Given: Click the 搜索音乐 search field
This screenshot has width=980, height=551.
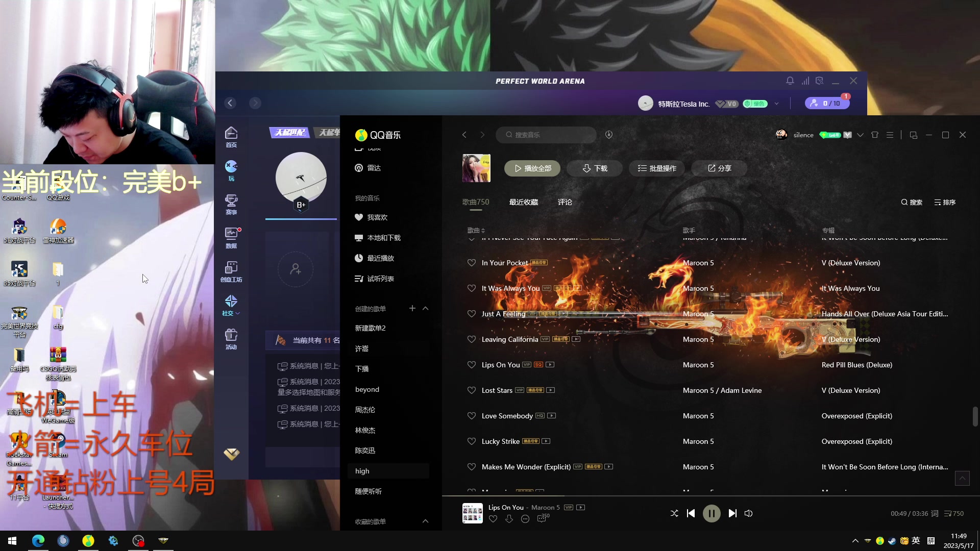Looking at the screenshot, I should tap(546, 135).
